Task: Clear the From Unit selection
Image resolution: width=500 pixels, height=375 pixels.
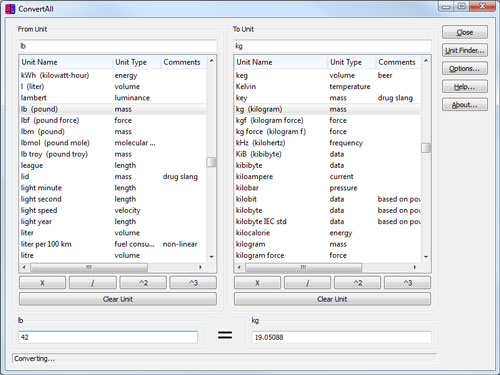Action: (118, 299)
